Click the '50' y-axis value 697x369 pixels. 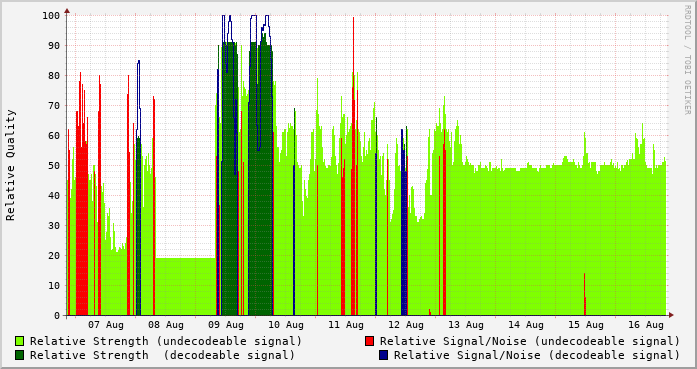click(x=54, y=166)
